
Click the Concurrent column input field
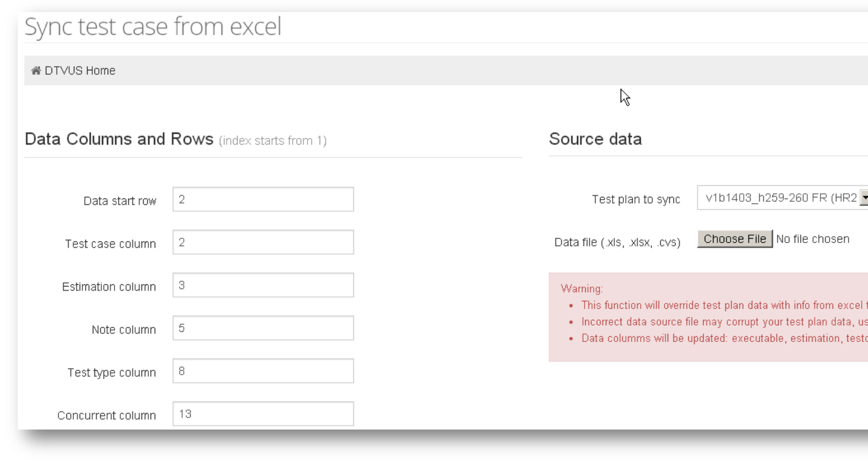click(x=263, y=414)
